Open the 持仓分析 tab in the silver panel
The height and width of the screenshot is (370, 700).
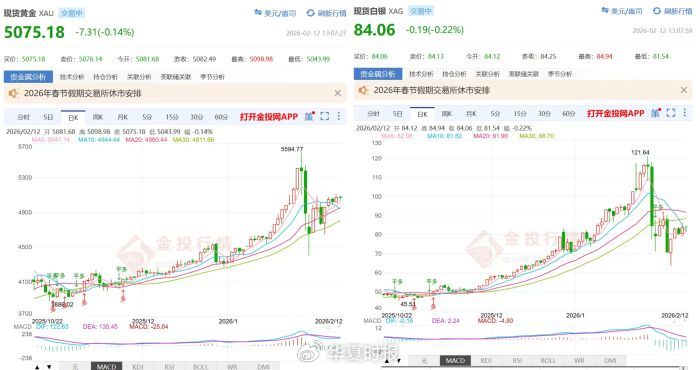click(454, 74)
